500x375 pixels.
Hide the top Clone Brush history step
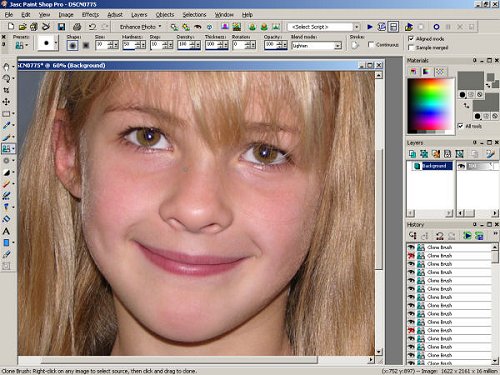[411, 247]
